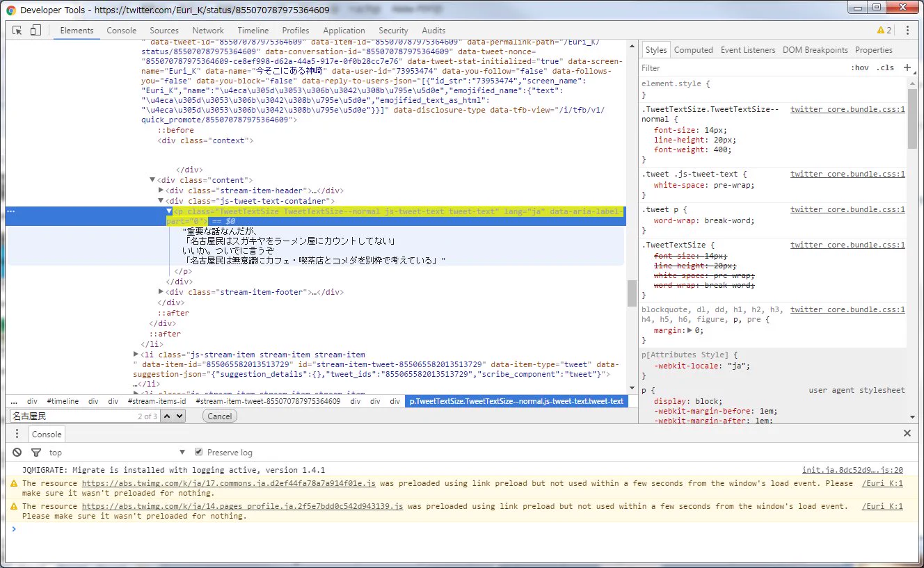This screenshot has height=568, width=924.
Task: Toggle the device toolbar icon
Action: [x=35, y=30]
